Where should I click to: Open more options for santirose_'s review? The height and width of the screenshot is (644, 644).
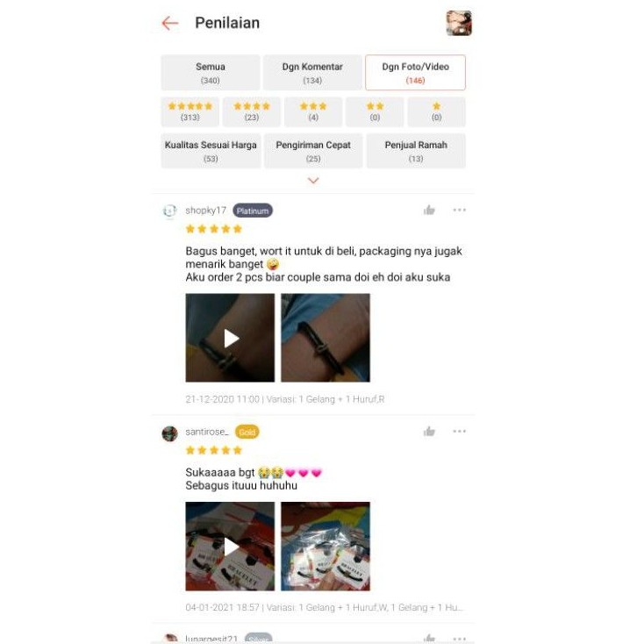coord(459,432)
